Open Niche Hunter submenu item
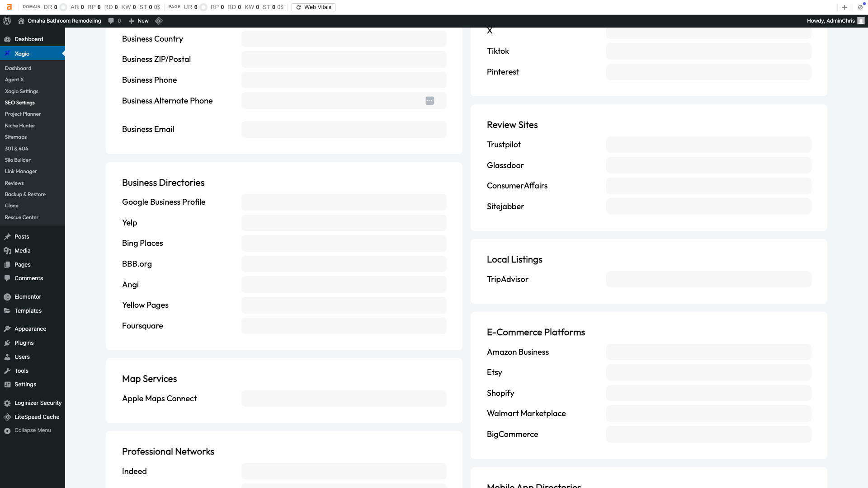The image size is (868, 488). point(20,126)
